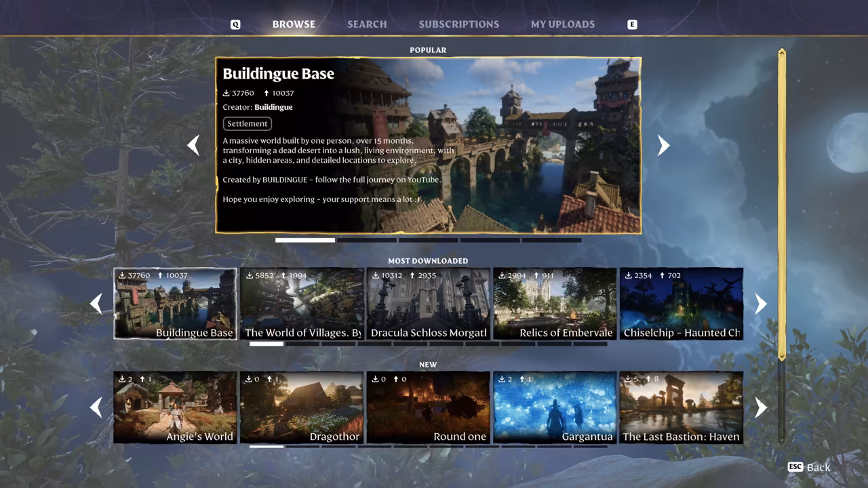Screen dimensions: 868x488
Task: Go to the Subscriptions tab
Action: click(458, 24)
